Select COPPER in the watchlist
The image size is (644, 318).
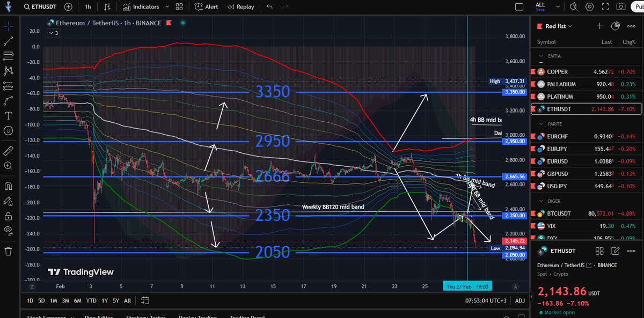tap(585, 72)
